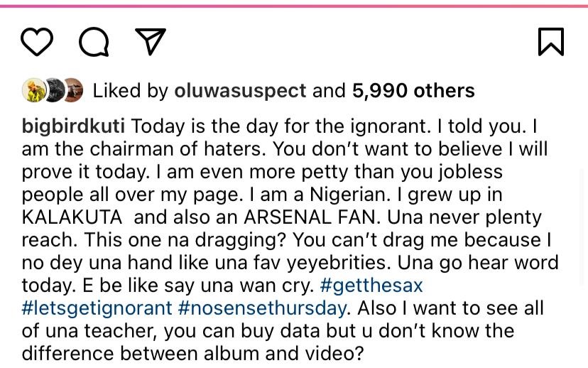588x368 pixels.
Task: Click the third liker avatar
Action: [72, 90]
